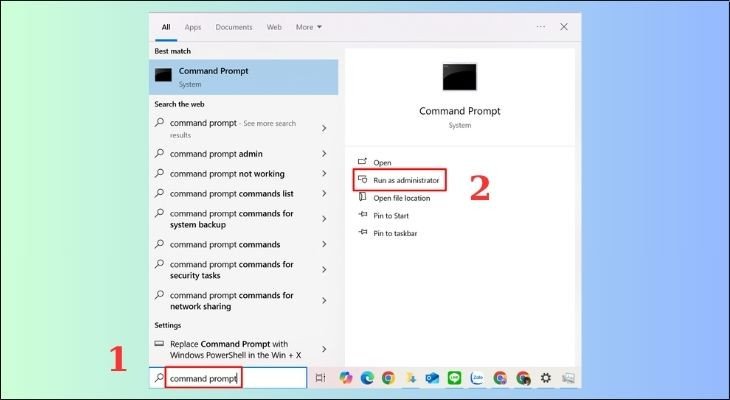Expand arrow for 'command prompt not working'

(324, 173)
